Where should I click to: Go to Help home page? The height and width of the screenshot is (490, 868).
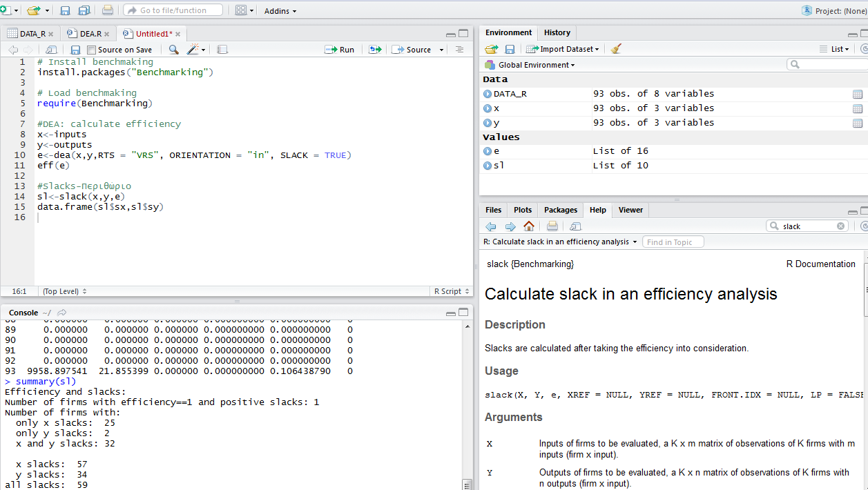click(x=529, y=226)
